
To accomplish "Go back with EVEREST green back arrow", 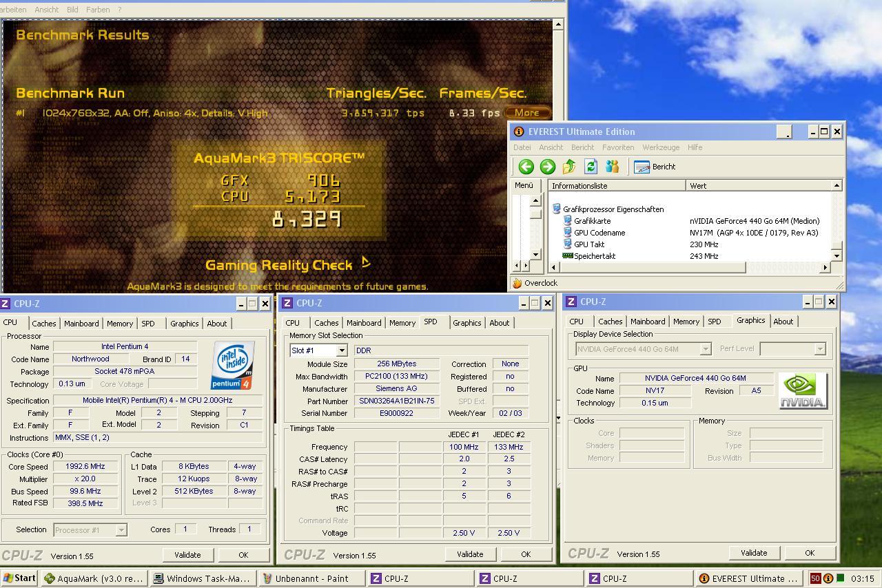I will click(526, 167).
